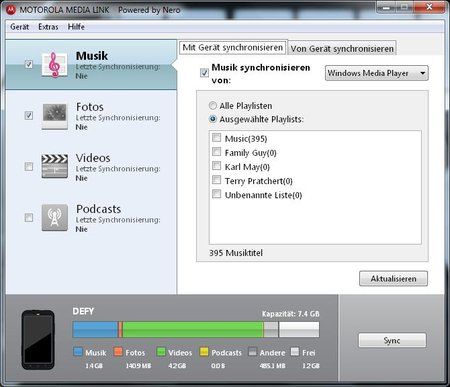
Task: Open the Podcasts antenna icon
Action: click(55, 218)
